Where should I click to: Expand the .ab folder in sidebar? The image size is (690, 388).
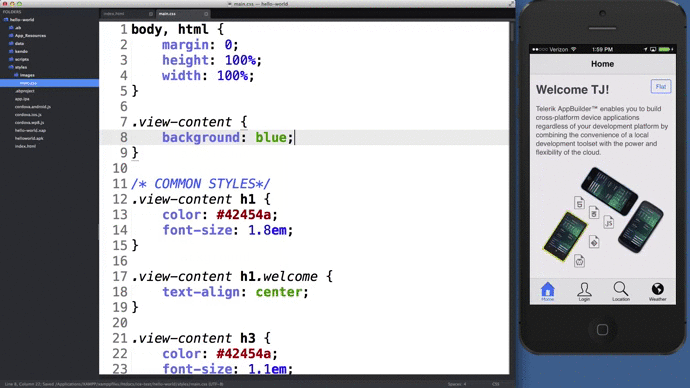[11, 28]
